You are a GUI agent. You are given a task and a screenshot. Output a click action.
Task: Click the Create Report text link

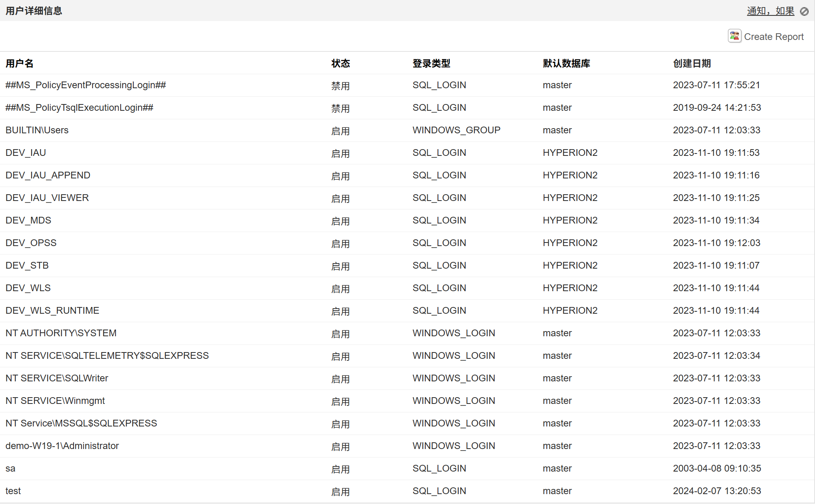click(x=773, y=37)
